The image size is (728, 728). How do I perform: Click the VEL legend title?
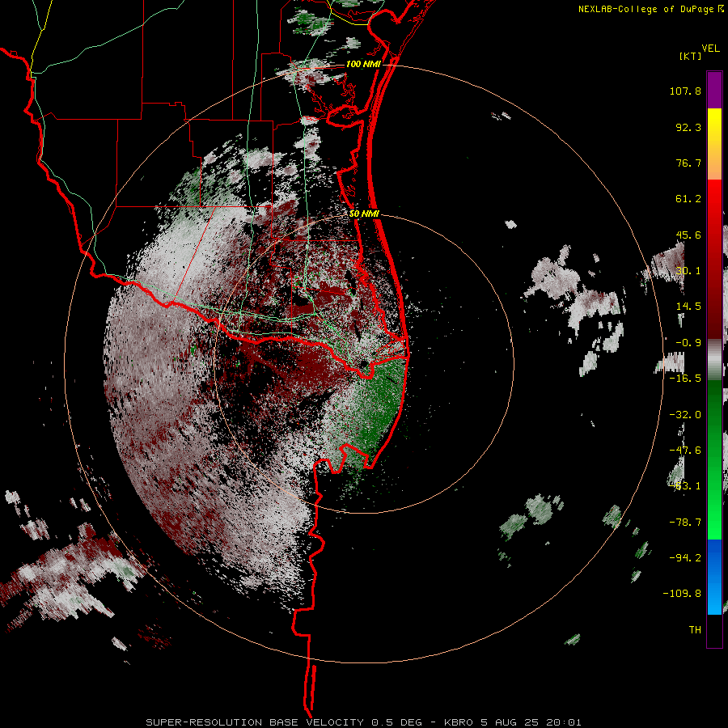pyautogui.click(x=710, y=49)
